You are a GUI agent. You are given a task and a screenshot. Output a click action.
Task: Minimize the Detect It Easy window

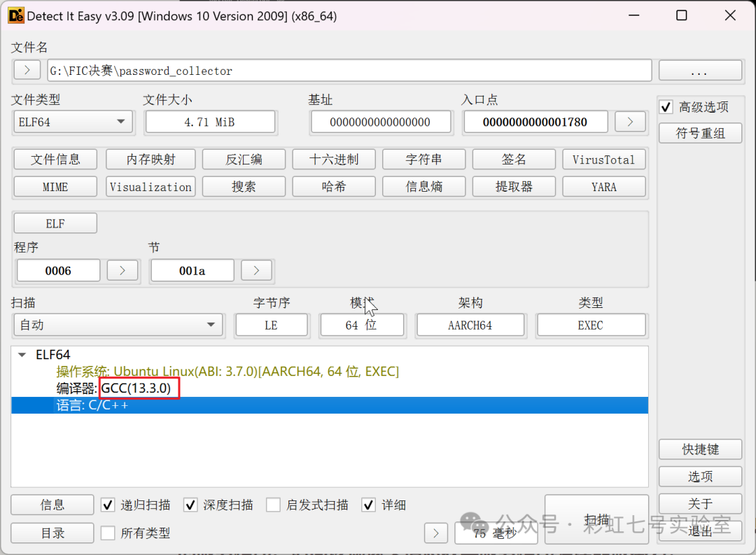click(x=634, y=16)
